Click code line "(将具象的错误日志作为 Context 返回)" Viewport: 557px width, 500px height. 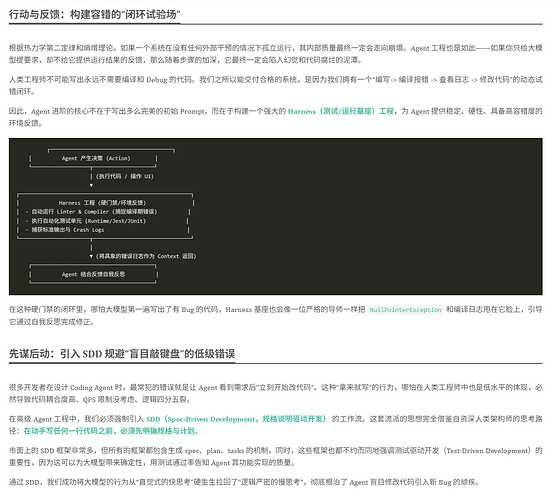click(146, 256)
